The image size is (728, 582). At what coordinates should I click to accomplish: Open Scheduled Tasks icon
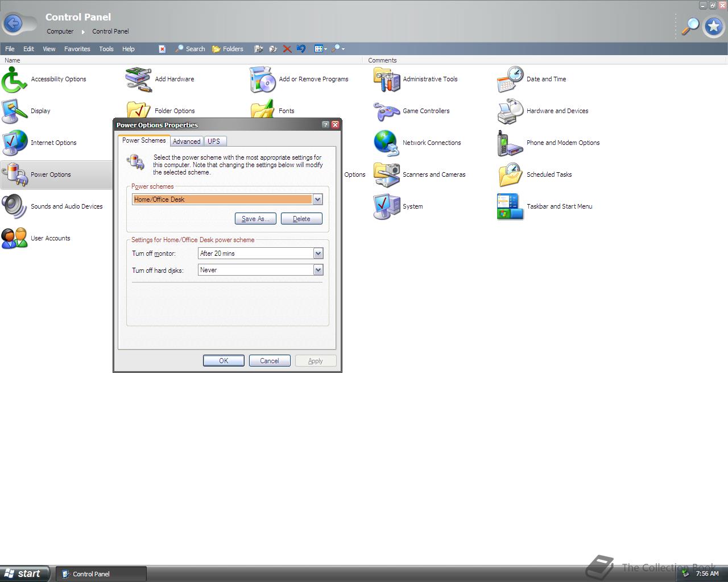(x=510, y=174)
